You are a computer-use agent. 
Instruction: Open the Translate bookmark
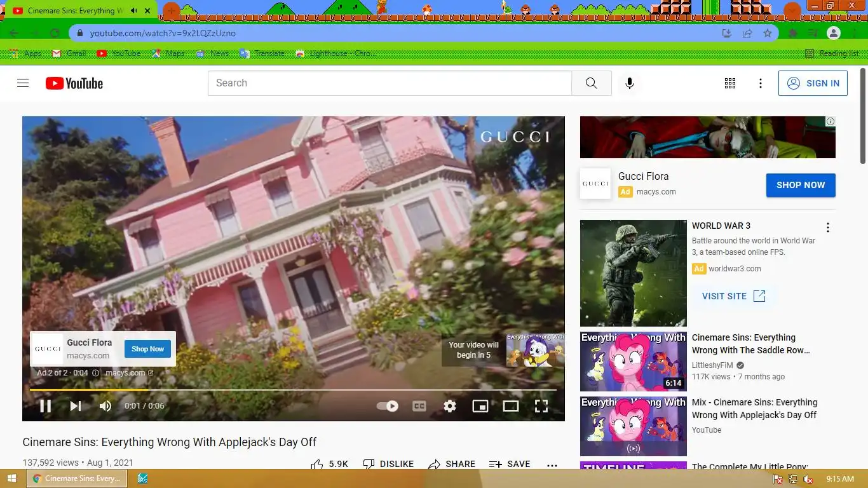262,53
